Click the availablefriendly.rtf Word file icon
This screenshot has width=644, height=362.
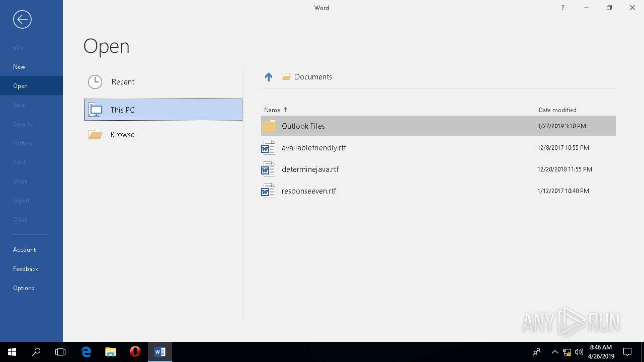click(268, 147)
